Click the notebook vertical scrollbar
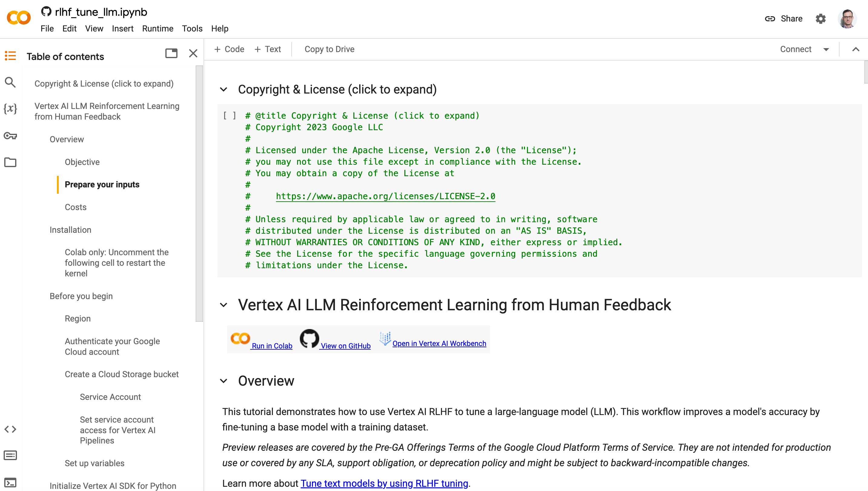This screenshot has width=868, height=491. [866, 72]
